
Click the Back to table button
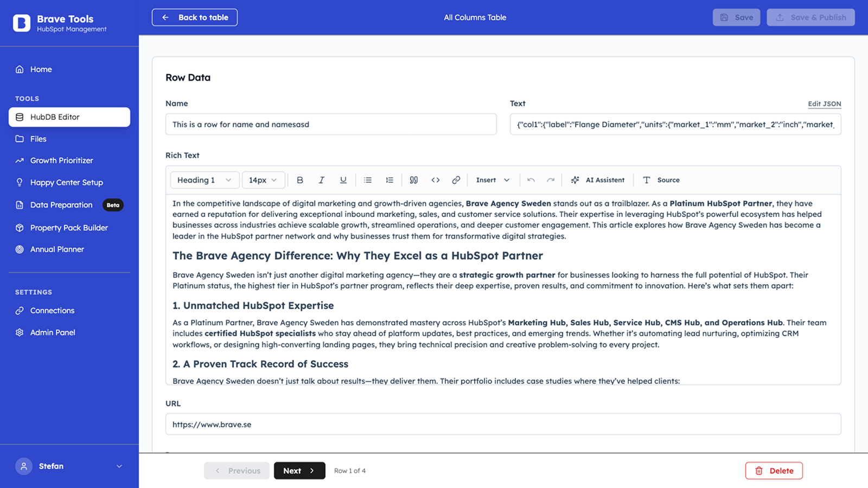pos(195,17)
